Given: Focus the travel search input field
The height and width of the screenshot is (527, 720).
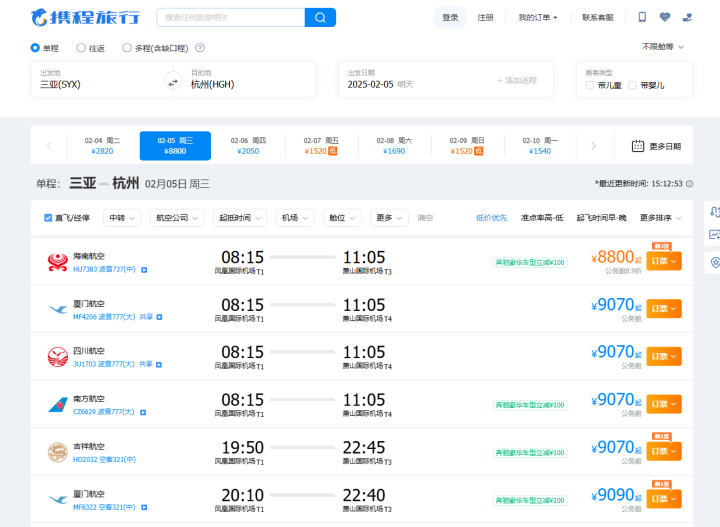Looking at the screenshot, I should pos(231,17).
